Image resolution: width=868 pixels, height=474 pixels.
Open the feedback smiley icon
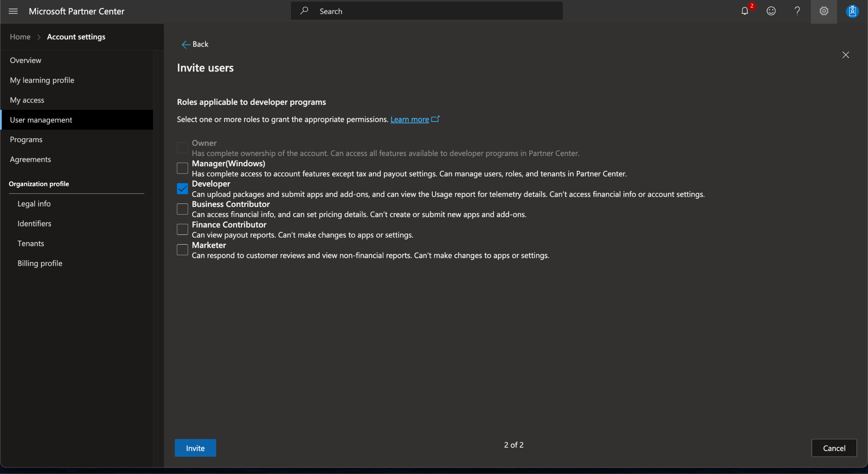pyautogui.click(x=771, y=11)
